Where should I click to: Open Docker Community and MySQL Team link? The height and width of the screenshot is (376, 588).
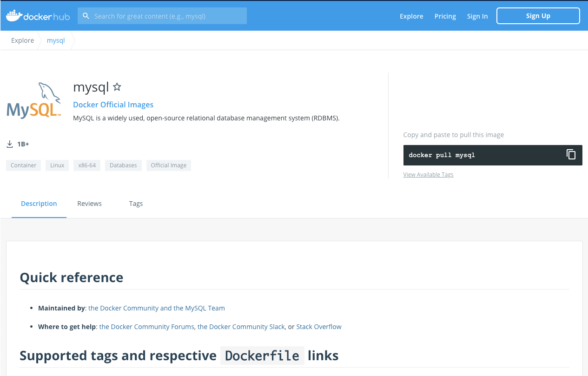pyautogui.click(x=157, y=308)
